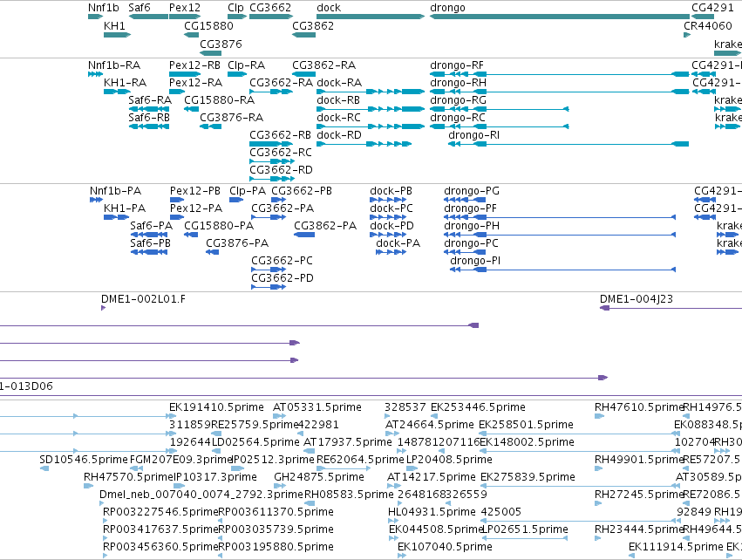Select transcript dock-RD
742x560 pixels.
(339, 135)
